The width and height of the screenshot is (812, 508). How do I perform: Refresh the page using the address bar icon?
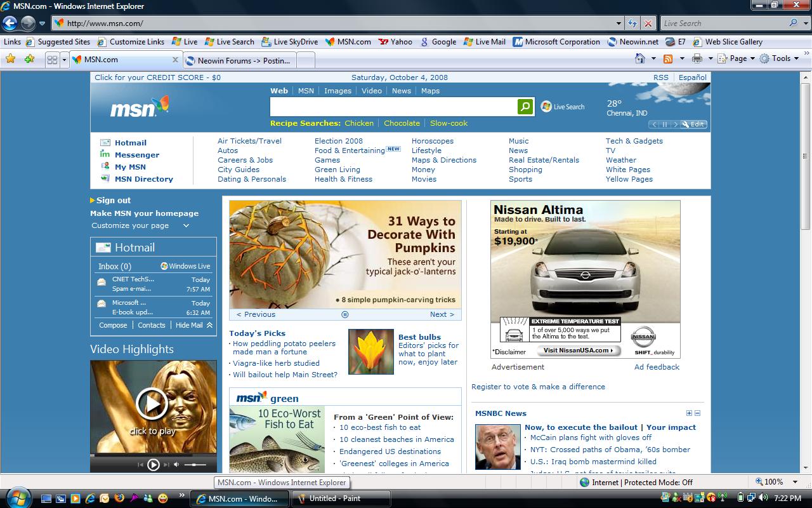click(632, 23)
